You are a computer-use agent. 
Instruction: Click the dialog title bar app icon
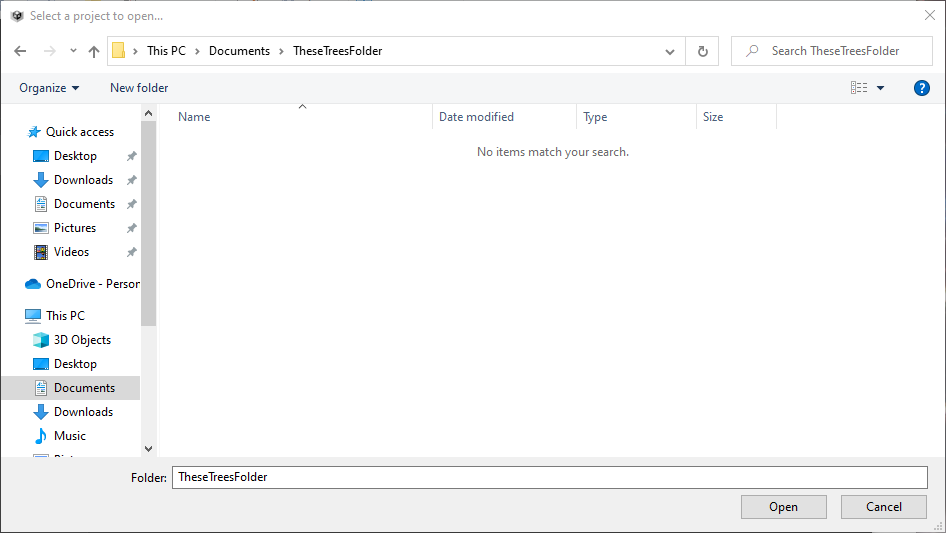[17, 16]
